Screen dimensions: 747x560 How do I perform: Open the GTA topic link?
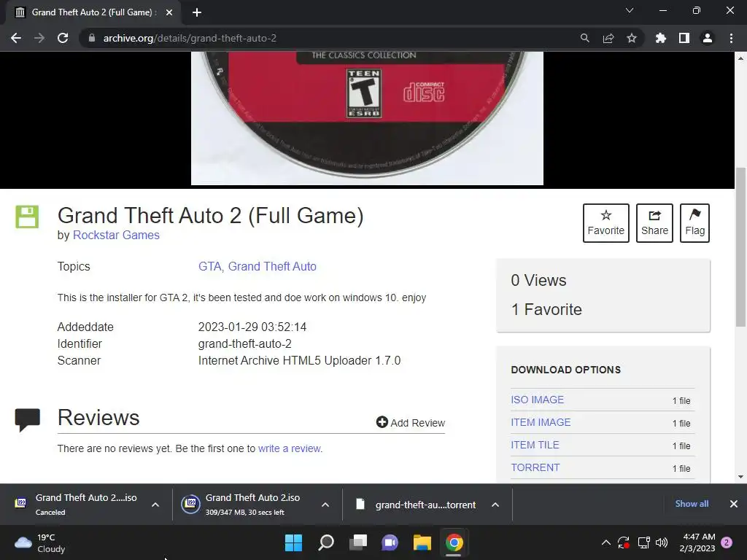coord(209,266)
